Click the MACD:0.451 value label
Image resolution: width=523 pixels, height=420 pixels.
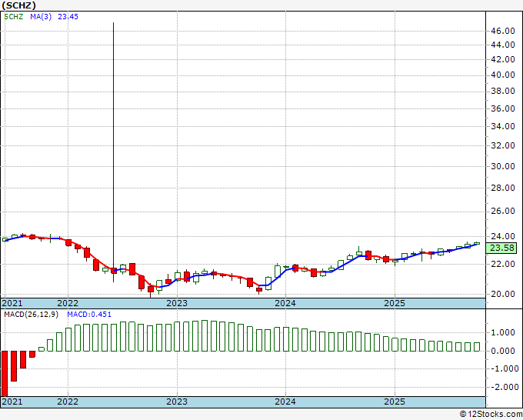click(x=89, y=315)
